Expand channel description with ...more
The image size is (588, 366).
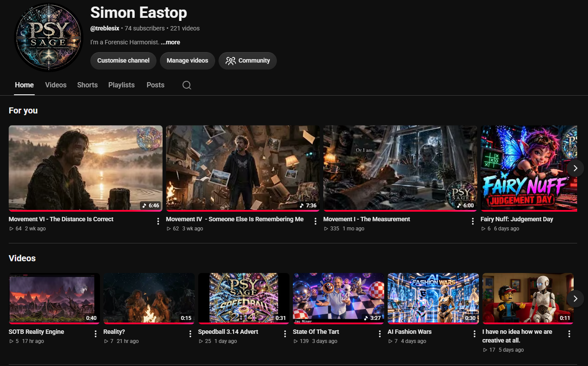(170, 42)
